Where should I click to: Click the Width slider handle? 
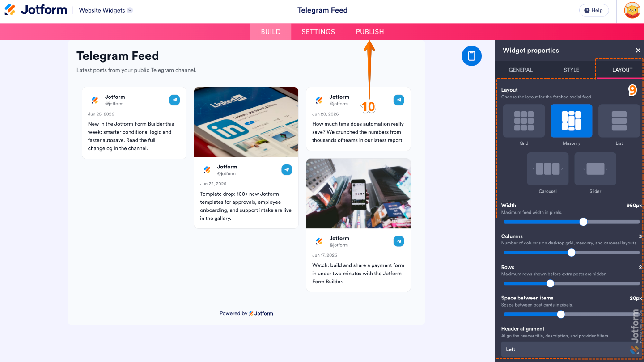pos(583,222)
